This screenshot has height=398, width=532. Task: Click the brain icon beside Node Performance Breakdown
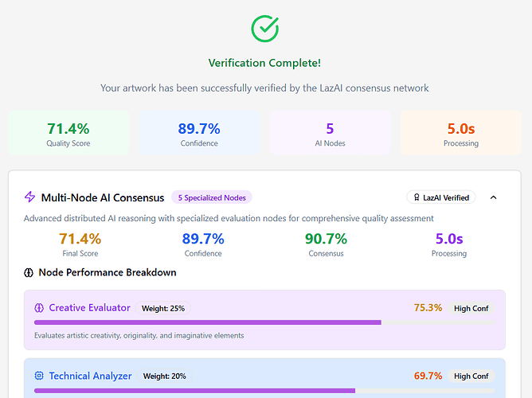[29, 272]
